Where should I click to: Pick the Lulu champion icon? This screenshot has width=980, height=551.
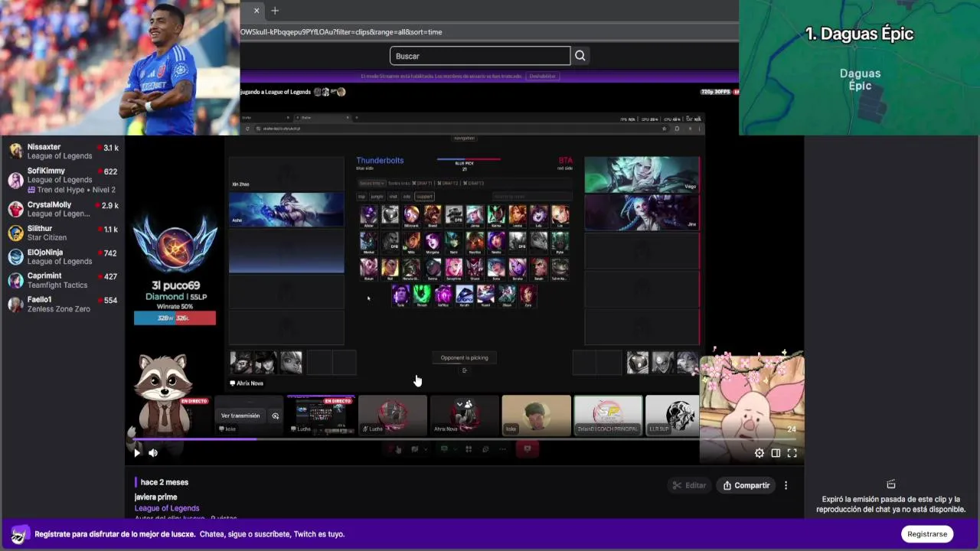538,215
